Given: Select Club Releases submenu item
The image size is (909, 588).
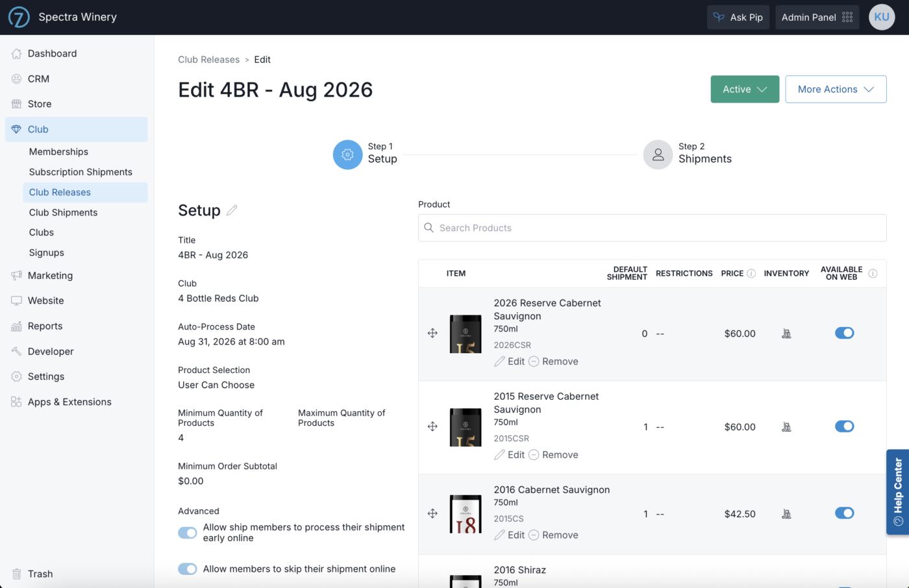Looking at the screenshot, I should (85, 192).
